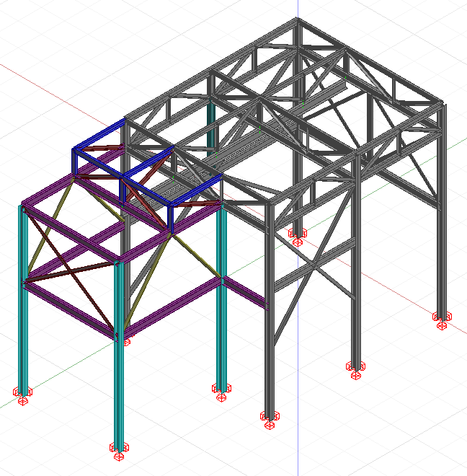Select the small red support behind the front cyan column
Image resolution: width=467 pixels, height=476 pixels.
[x=127, y=340]
